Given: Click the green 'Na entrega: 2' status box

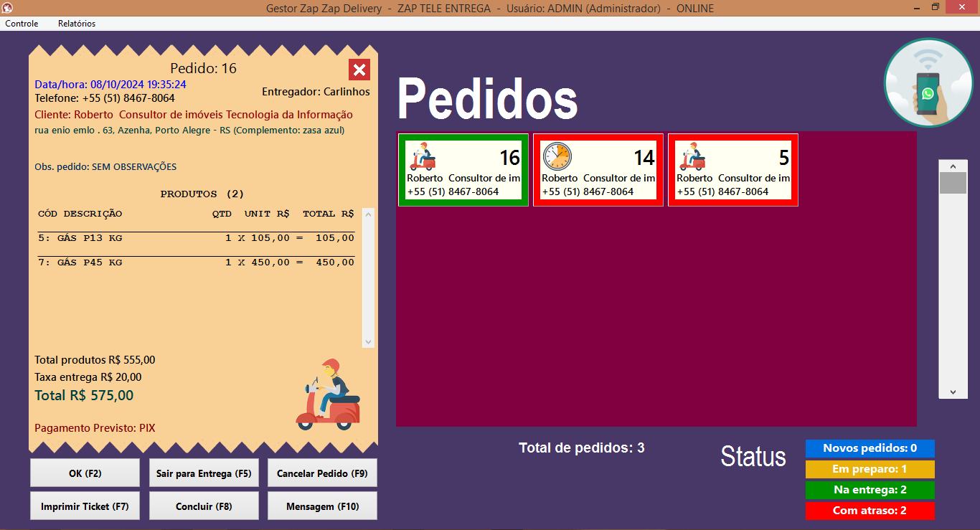Looking at the screenshot, I should point(870,490).
